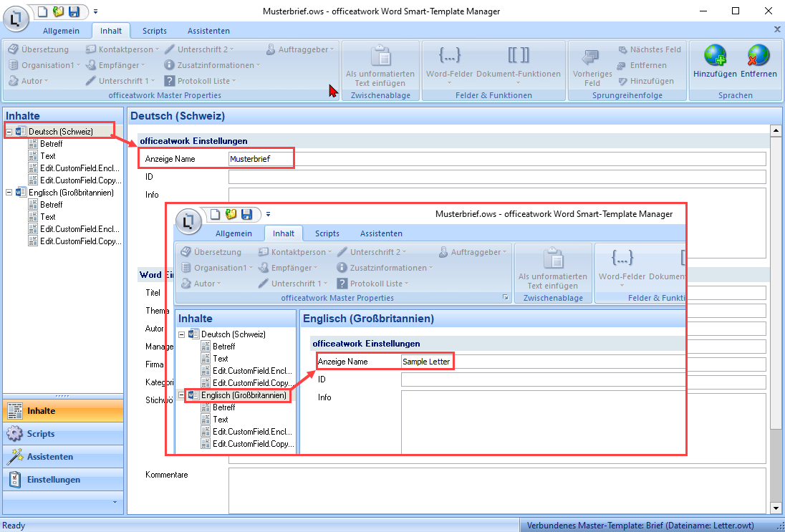
Task: Select Deutsch (Schweiz) in the left-edge Inhalte tree
Action: pyautogui.click(x=61, y=132)
